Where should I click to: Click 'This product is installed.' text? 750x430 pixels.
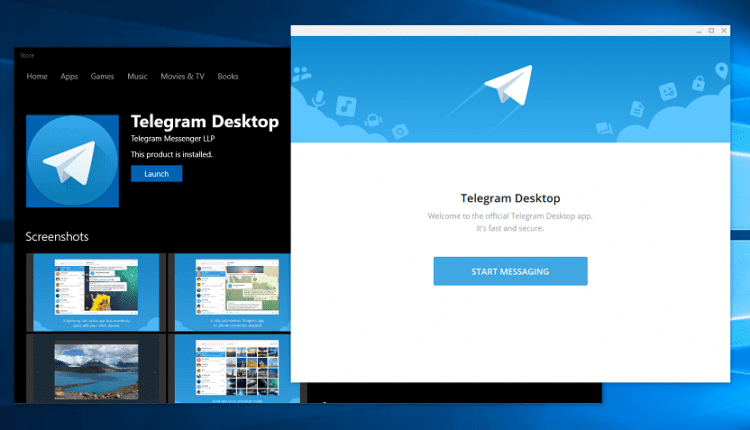point(172,154)
